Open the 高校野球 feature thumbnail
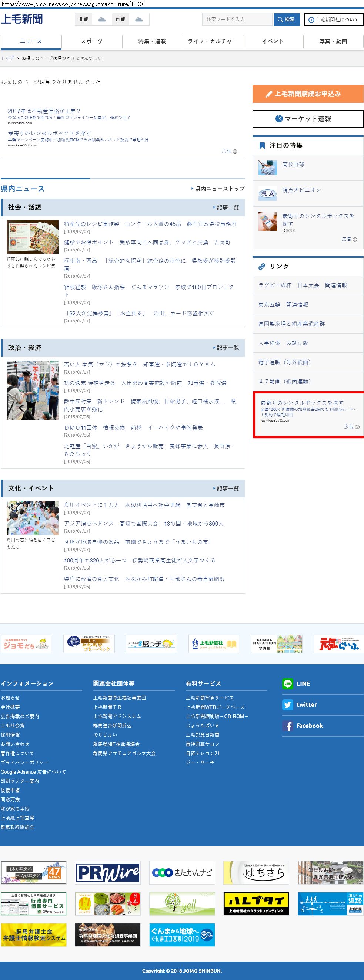This screenshot has height=980, width=364. tap(267, 168)
